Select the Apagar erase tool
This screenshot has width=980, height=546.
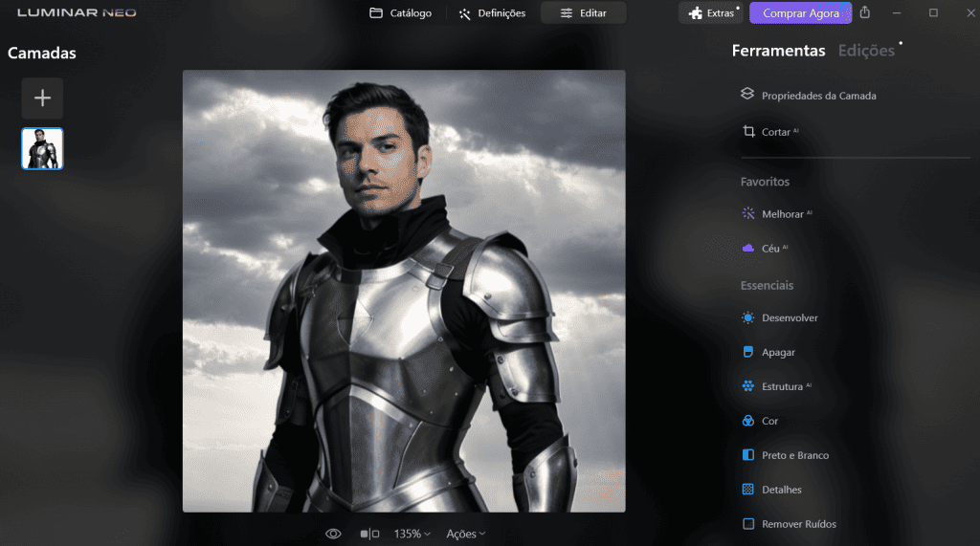click(778, 352)
